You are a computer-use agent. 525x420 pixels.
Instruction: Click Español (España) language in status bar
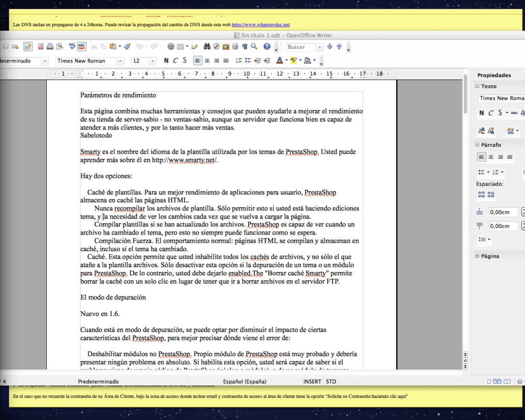pos(245,381)
